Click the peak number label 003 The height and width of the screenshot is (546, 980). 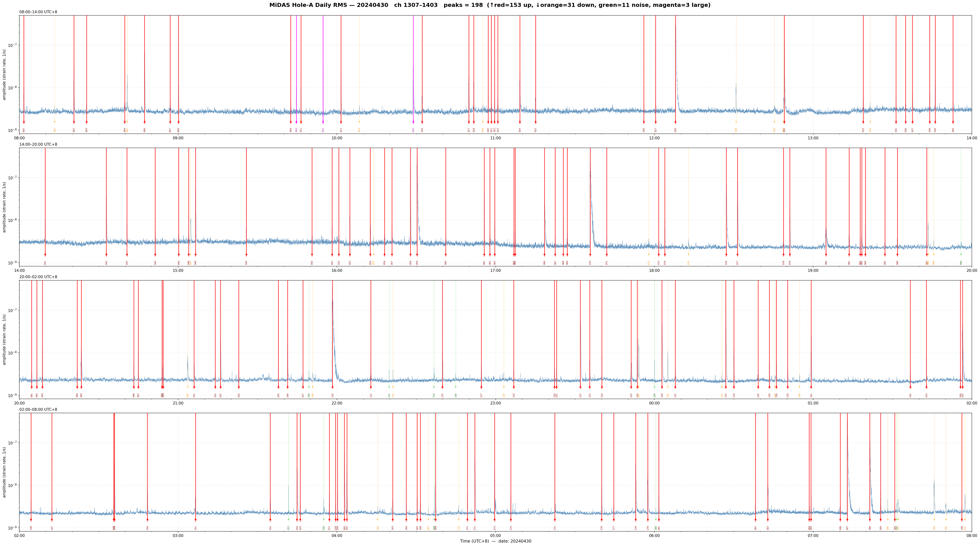click(x=86, y=130)
